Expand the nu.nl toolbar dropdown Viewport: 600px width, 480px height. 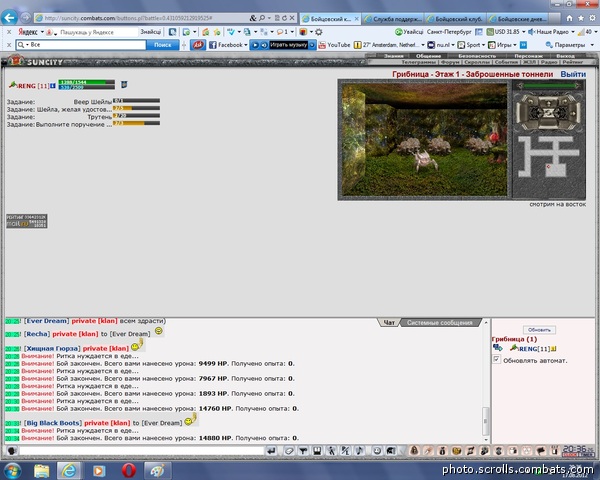click(453, 45)
